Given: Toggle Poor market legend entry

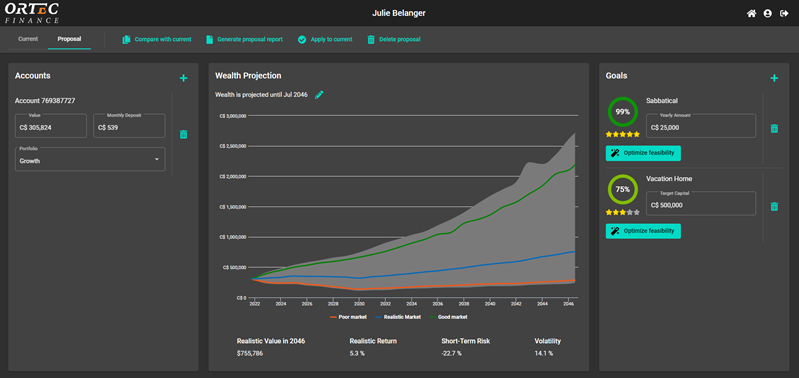Looking at the screenshot, I should pos(349,317).
